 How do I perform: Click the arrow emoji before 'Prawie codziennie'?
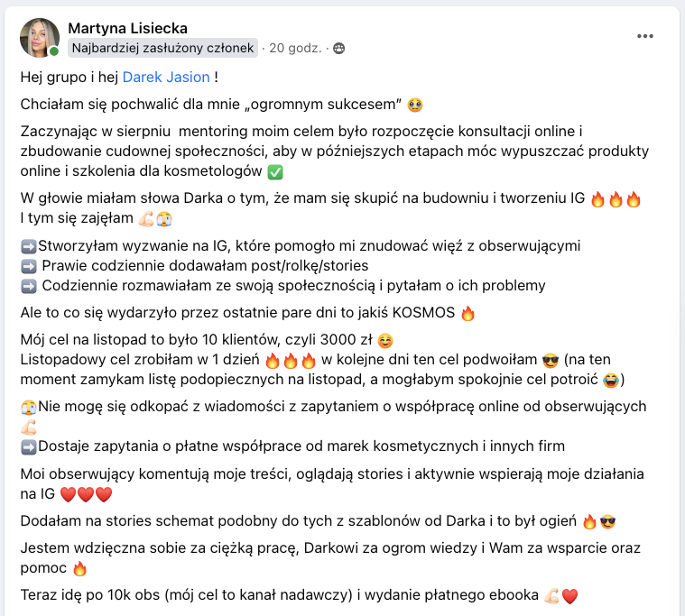coord(28,266)
